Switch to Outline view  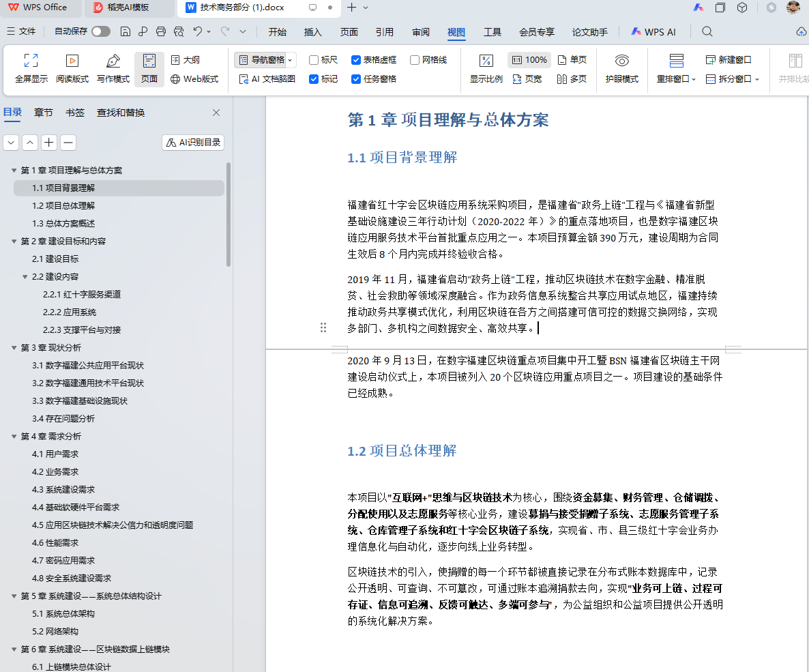click(186, 60)
